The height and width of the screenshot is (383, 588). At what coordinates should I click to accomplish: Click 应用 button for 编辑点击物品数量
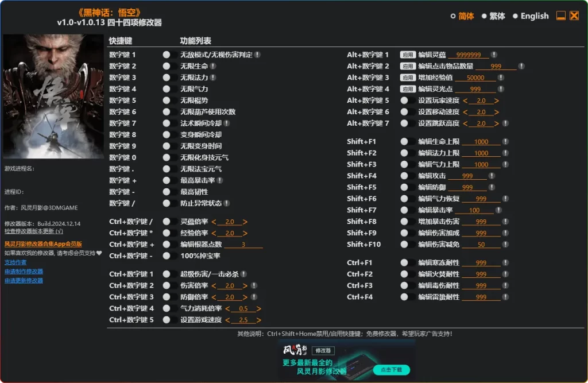[408, 66]
